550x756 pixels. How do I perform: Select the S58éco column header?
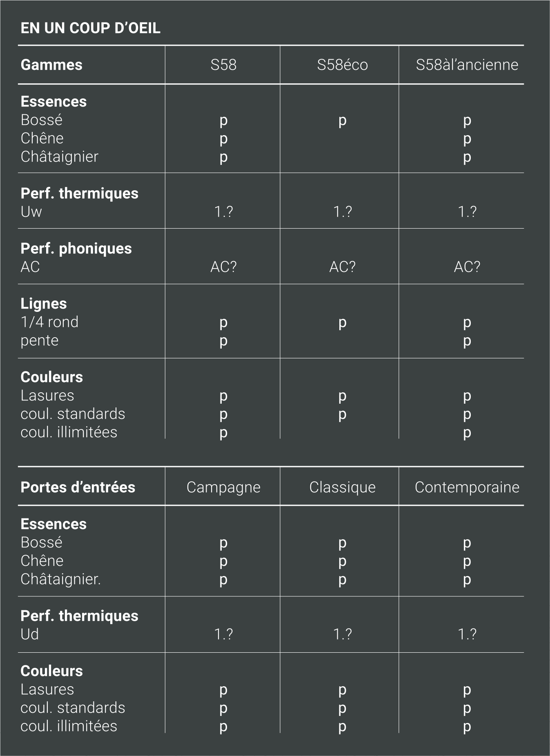pos(342,64)
